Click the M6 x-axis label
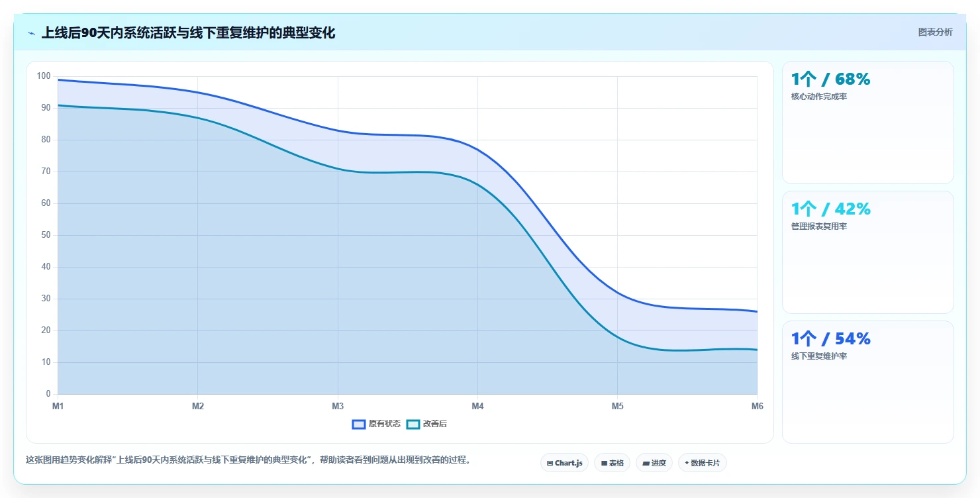This screenshot has width=980, height=498. coord(757,406)
